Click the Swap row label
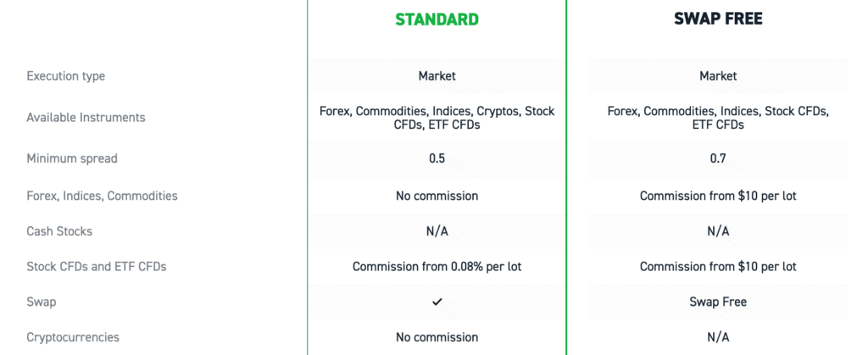The height and width of the screenshot is (355, 868). (41, 302)
